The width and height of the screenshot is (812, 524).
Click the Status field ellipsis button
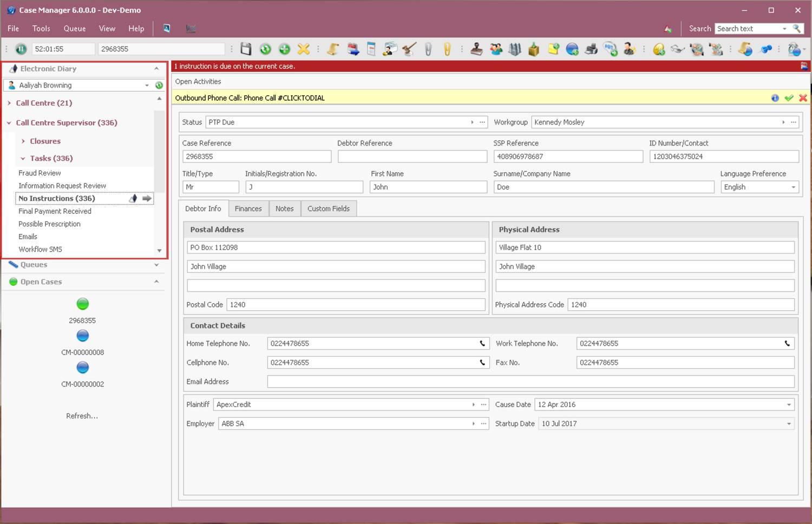coord(482,122)
